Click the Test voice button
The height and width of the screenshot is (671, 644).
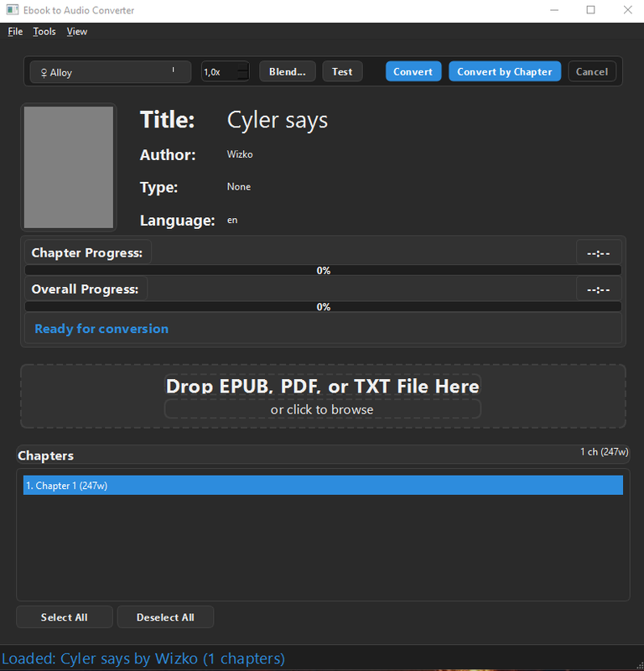pos(342,71)
